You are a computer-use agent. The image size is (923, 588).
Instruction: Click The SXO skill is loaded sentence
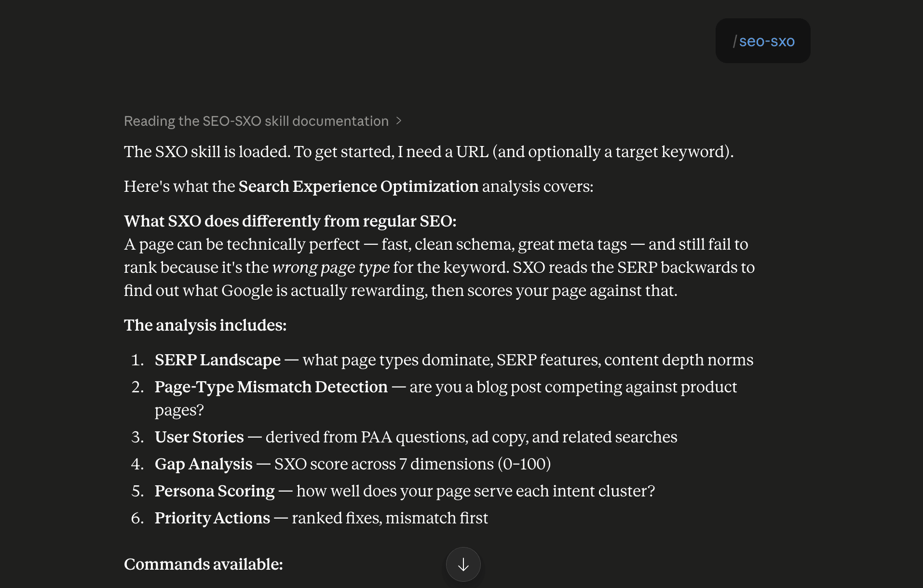429,152
